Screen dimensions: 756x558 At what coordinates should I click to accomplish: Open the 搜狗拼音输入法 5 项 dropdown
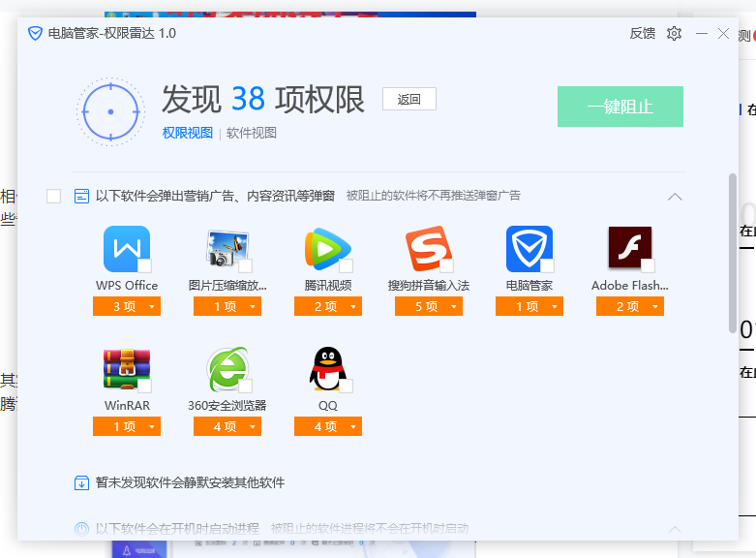(429, 306)
